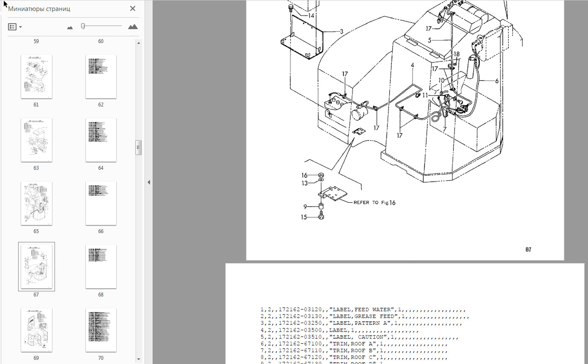Click the 'REFER TO Fig.16' text in the diagram
This screenshot has height=364, width=588.
(374, 202)
